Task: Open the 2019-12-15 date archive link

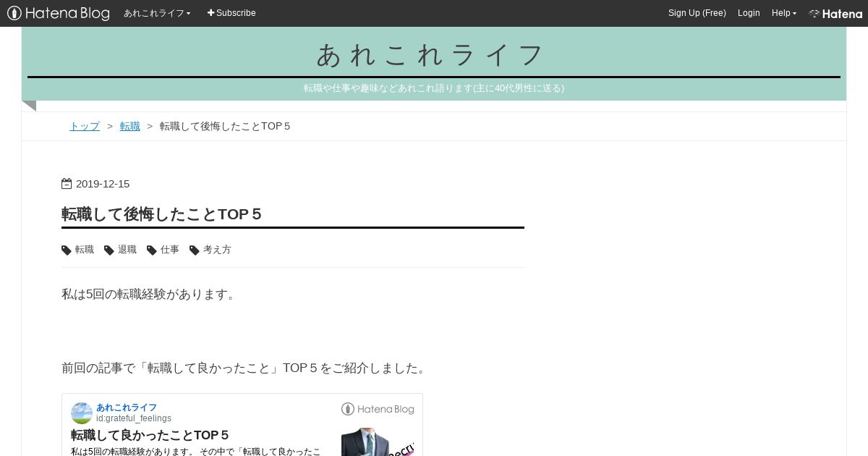Action: point(103,184)
